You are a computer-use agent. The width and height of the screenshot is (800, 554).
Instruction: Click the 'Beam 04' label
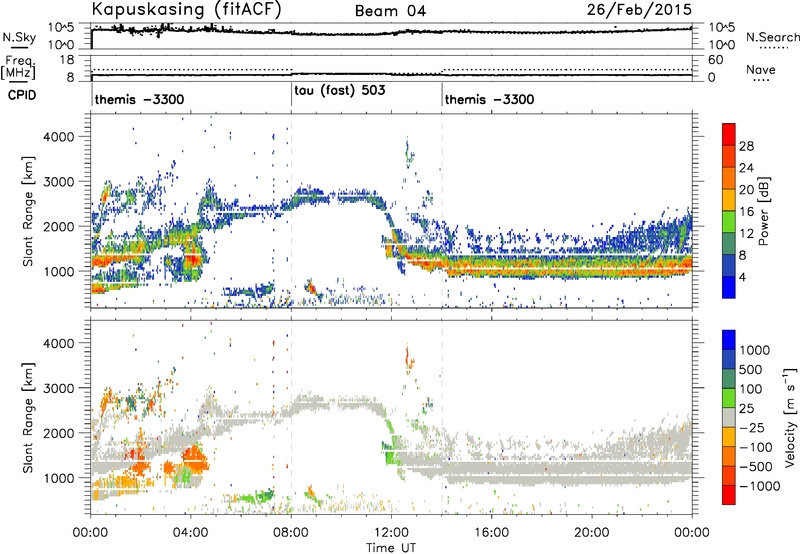(x=390, y=11)
